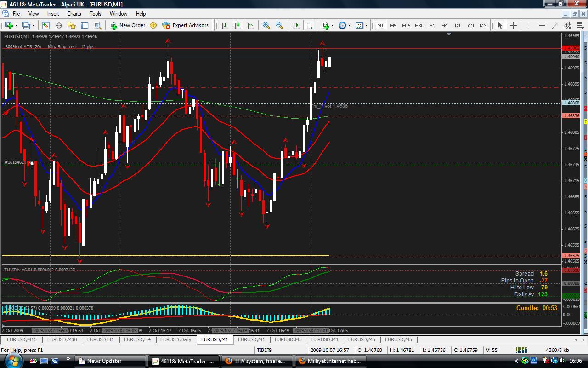Image resolution: width=588 pixels, height=368 pixels.
Task: Click the New Order button
Action: [128, 25]
